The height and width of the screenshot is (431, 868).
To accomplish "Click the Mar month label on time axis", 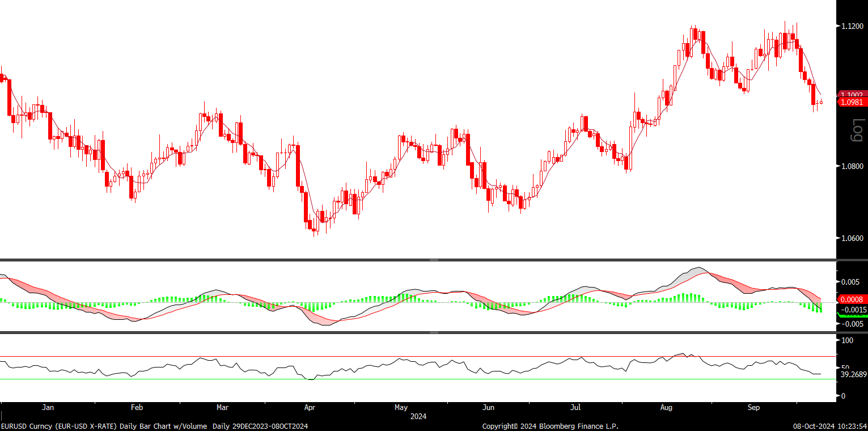I will (x=222, y=407).
